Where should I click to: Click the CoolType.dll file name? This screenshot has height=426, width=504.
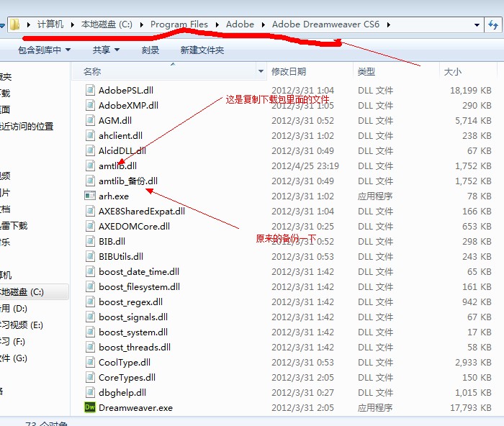pyautogui.click(x=125, y=363)
